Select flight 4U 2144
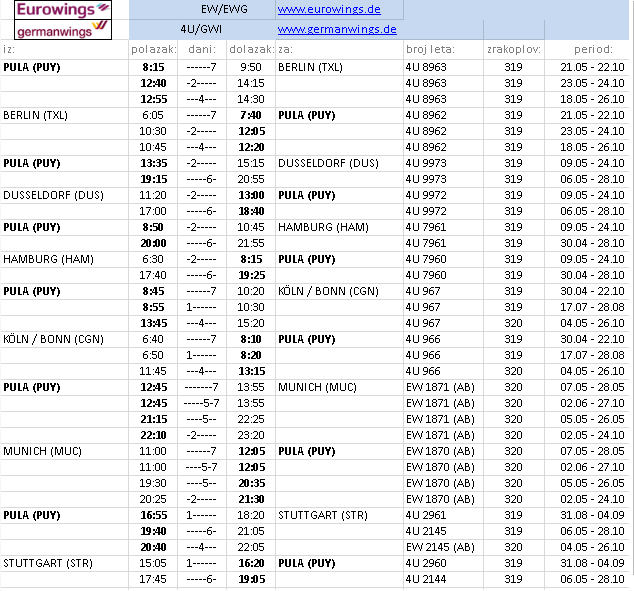This screenshot has width=634, height=591. point(426,579)
